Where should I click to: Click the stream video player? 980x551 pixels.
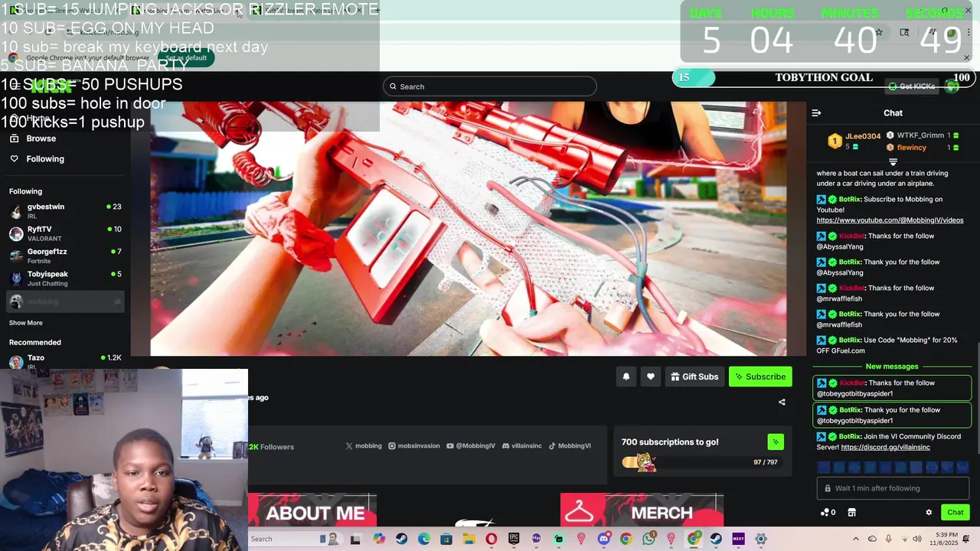pyautogui.click(x=468, y=228)
